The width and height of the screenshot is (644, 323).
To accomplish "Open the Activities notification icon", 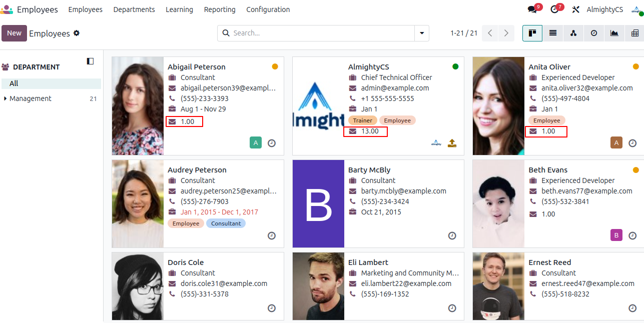I will point(554,9).
